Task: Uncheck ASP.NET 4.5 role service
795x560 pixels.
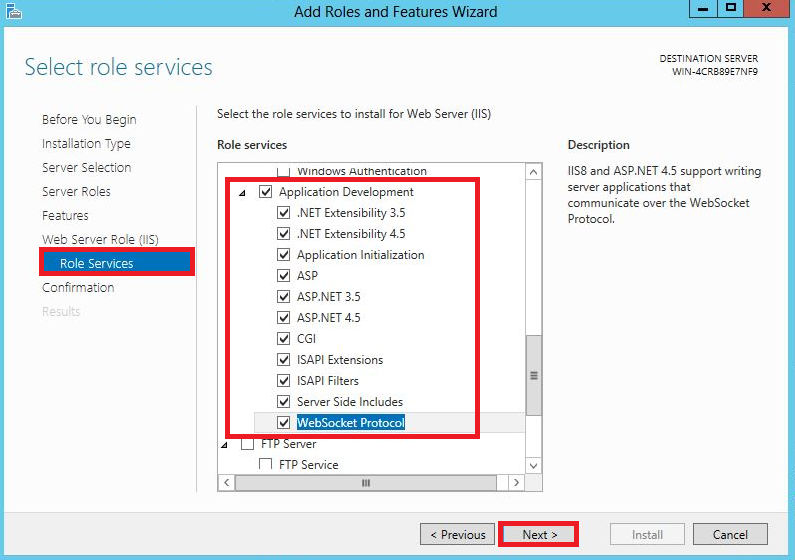Action: (283, 318)
